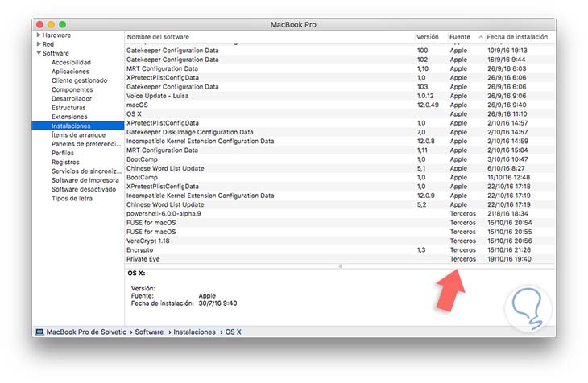The width and height of the screenshot is (588, 383).
Task: Select the Private Eye row
Action: tap(340, 259)
